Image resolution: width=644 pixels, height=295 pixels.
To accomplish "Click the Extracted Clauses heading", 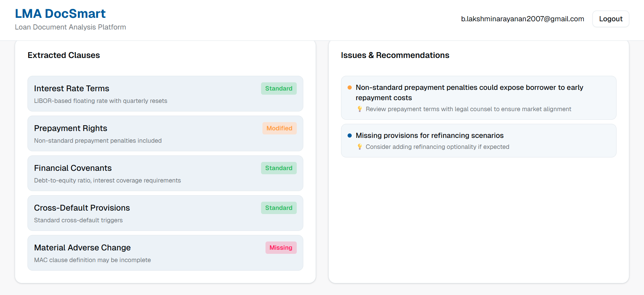I will [64, 55].
